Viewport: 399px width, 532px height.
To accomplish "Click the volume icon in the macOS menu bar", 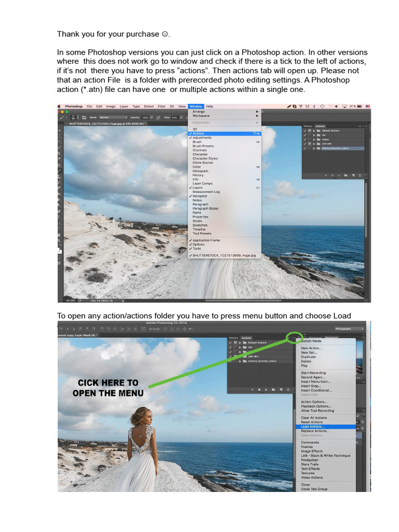I will tap(336, 106).
